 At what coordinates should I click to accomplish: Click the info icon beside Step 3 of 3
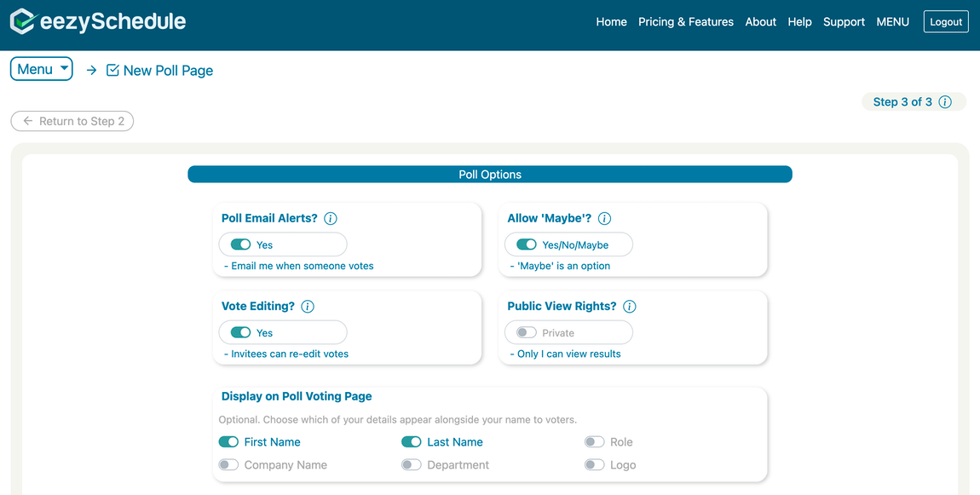click(945, 102)
